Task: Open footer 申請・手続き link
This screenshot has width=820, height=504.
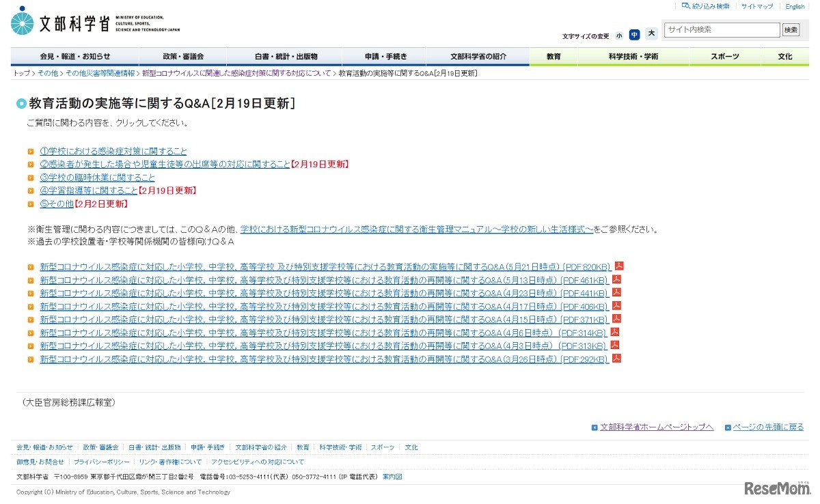Action: pos(208,447)
